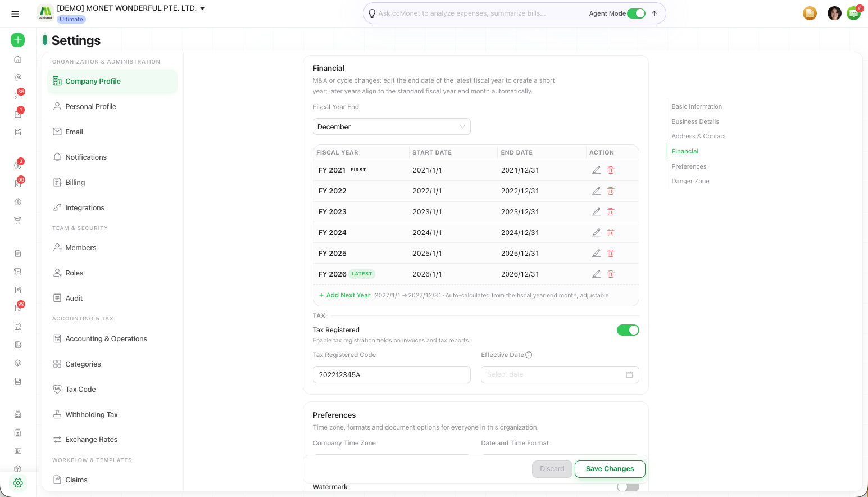Delete the FY 2026 latest fiscal year

611,274
